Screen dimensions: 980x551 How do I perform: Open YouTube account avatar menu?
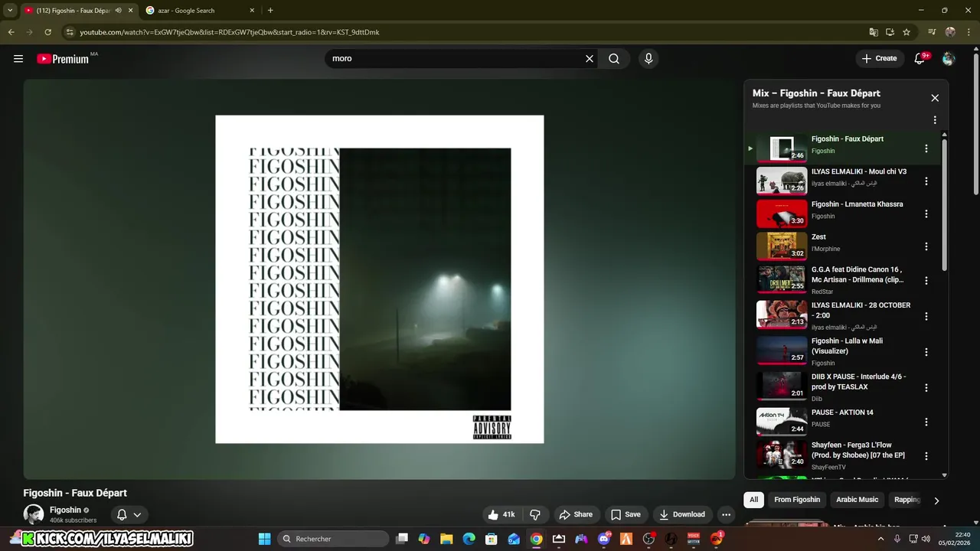tap(949, 59)
